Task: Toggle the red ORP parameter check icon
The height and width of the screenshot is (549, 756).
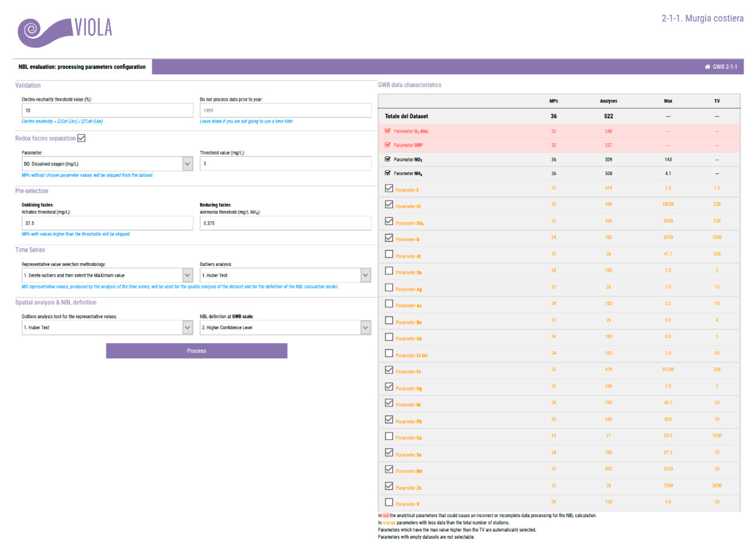Action: tap(387, 145)
